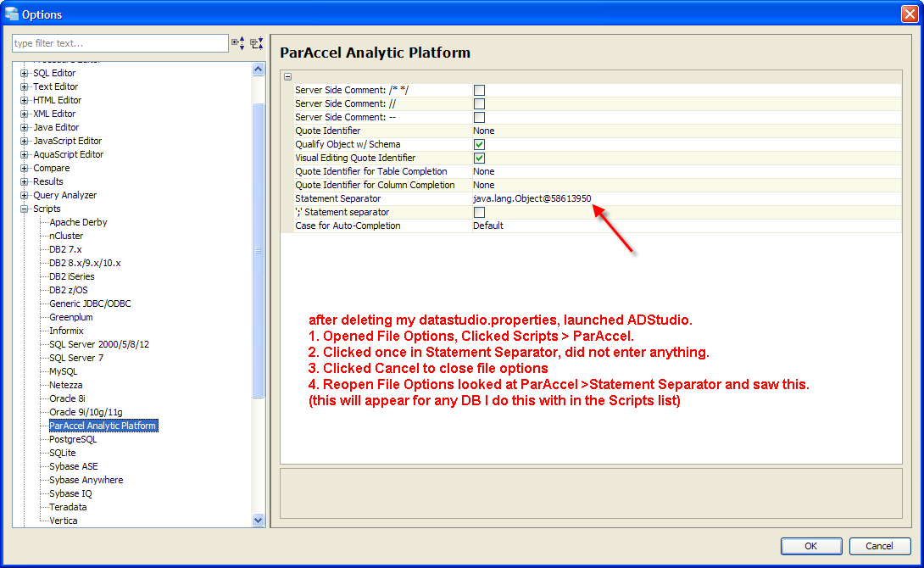This screenshot has height=568, width=924.
Task: Click the OK button
Action: (811, 546)
